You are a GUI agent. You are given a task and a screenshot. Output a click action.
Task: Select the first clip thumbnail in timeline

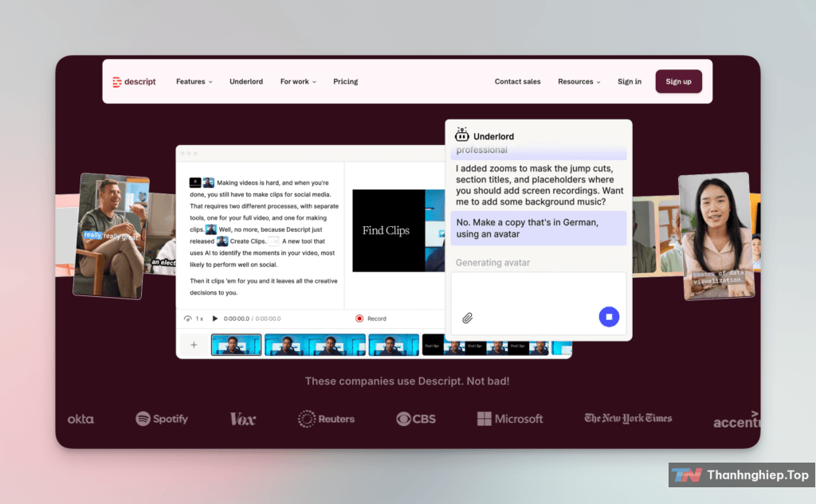click(x=236, y=345)
